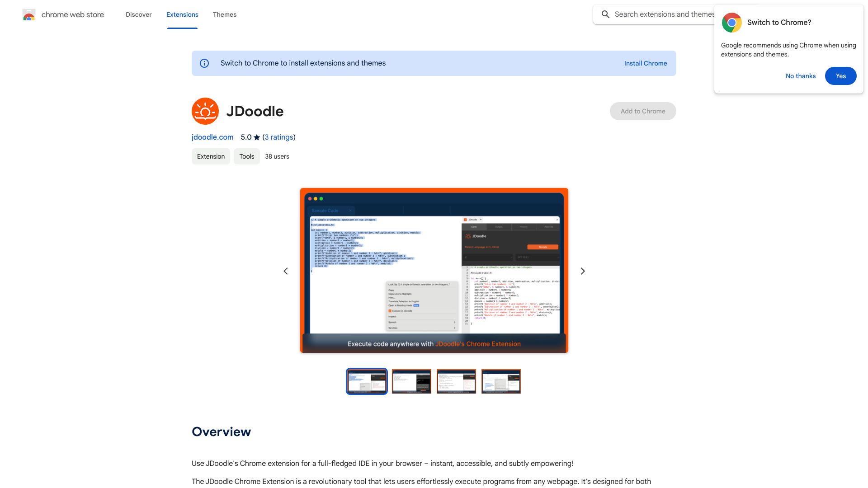Click the left arrow navigation icon
The height and width of the screenshot is (488, 868).
[x=286, y=271]
